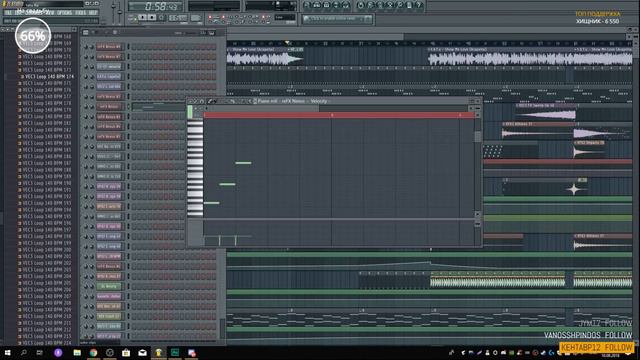The width and height of the screenshot is (640, 360).
Task: Toggle pattern/song mode switch
Action: pos(132,18)
